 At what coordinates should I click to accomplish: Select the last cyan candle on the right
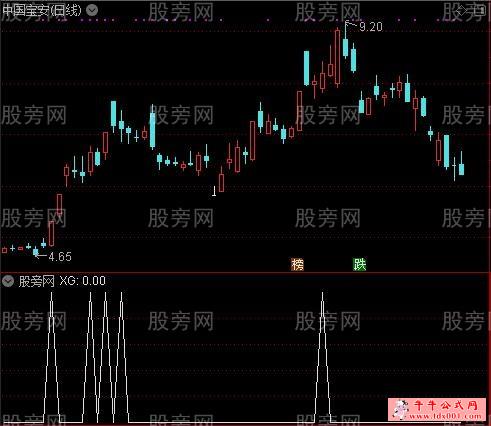[461, 169]
